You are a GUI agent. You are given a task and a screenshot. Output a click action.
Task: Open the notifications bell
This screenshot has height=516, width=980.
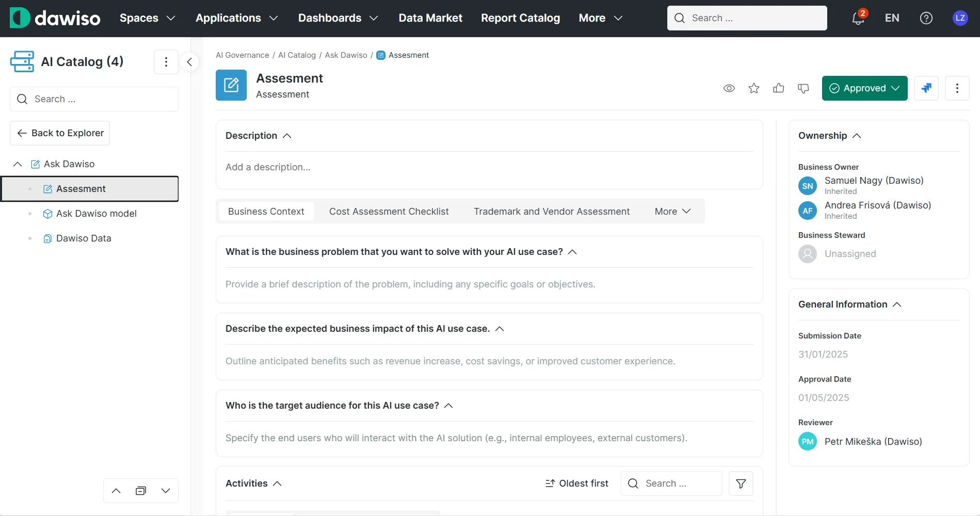point(858,18)
